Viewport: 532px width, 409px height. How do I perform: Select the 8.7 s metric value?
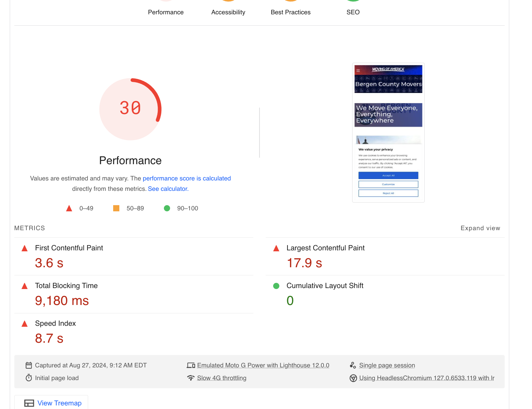click(49, 338)
